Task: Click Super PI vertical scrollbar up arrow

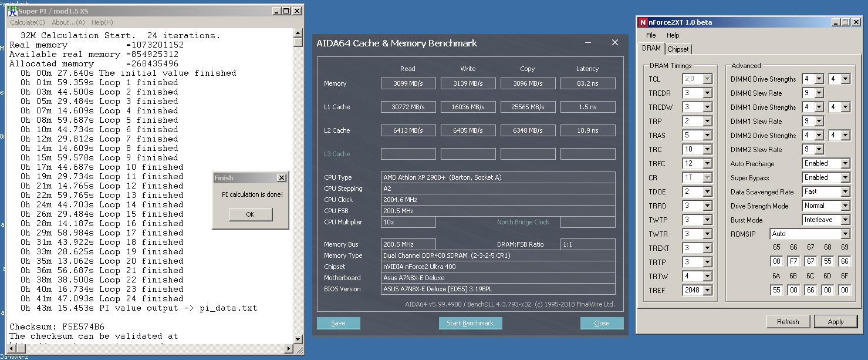Action: 298,33
